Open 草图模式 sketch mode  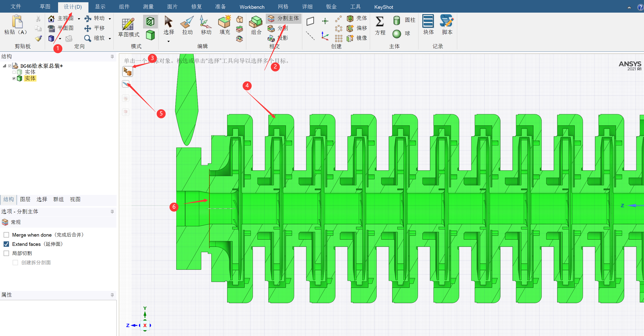(129, 25)
